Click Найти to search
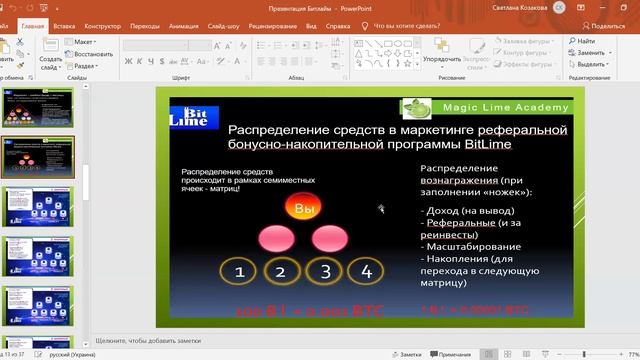This screenshot has height=360, width=640. [x=582, y=41]
